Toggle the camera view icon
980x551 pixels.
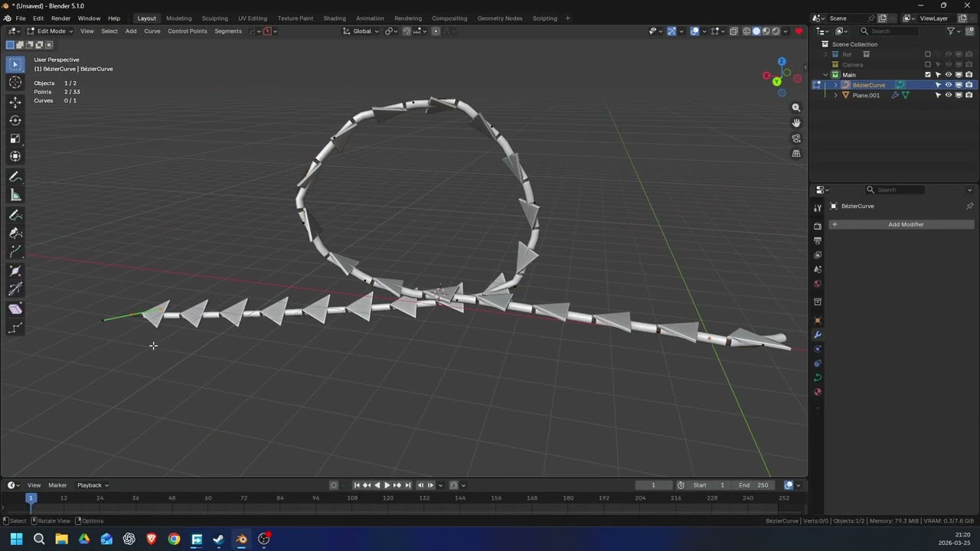coord(796,139)
